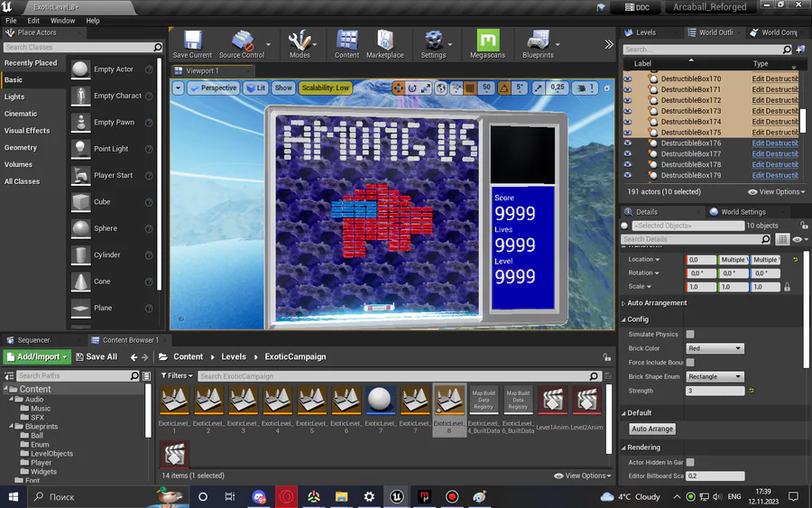Open viewport options arrow dropdown
The height and width of the screenshot is (508, 812).
(x=178, y=88)
